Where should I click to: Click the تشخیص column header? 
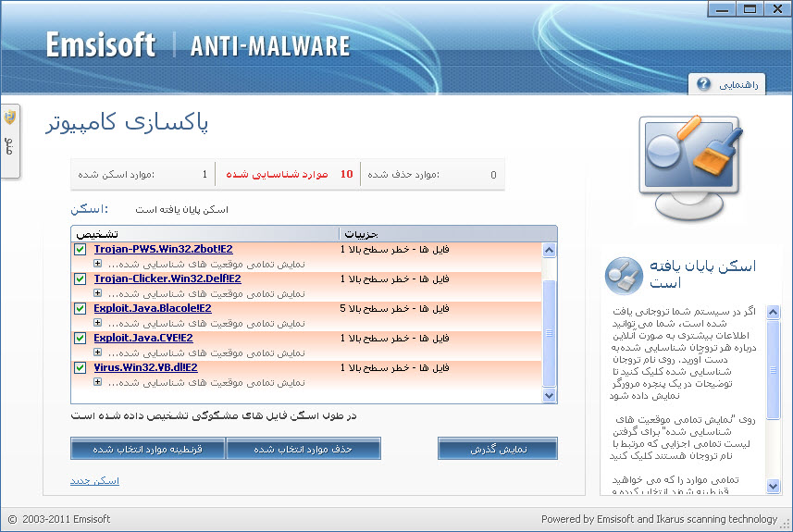(x=204, y=234)
